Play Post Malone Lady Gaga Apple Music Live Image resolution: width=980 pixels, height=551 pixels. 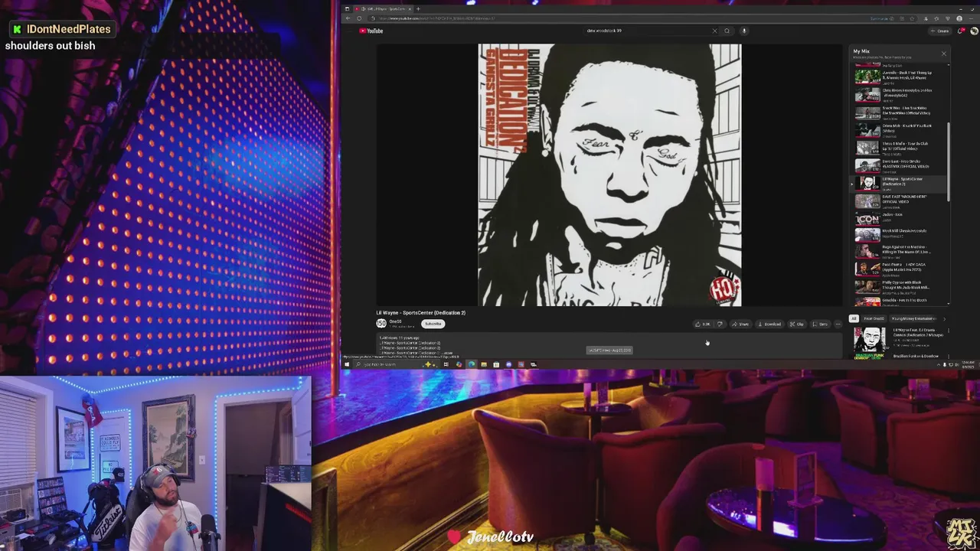point(900,269)
